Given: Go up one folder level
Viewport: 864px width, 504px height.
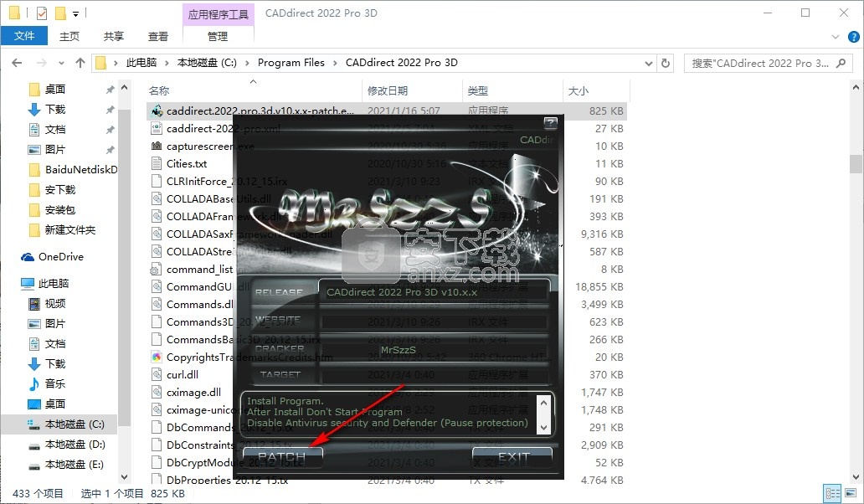Looking at the screenshot, I should (x=80, y=63).
